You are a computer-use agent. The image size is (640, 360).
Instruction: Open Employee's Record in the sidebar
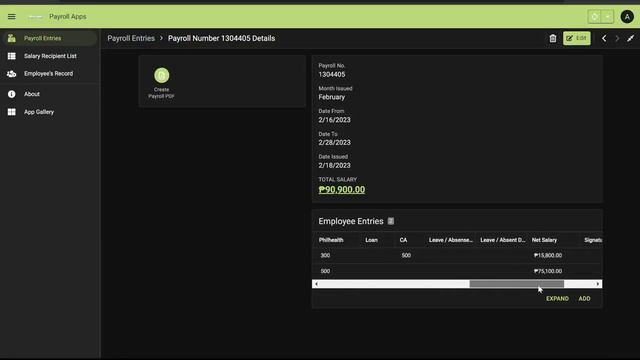(50, 74)
